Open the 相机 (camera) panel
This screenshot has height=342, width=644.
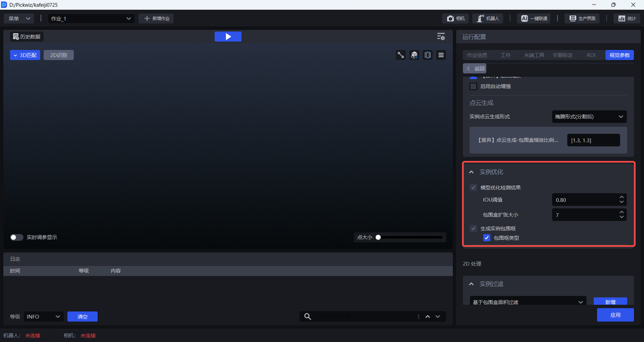(x=455, y=19)
